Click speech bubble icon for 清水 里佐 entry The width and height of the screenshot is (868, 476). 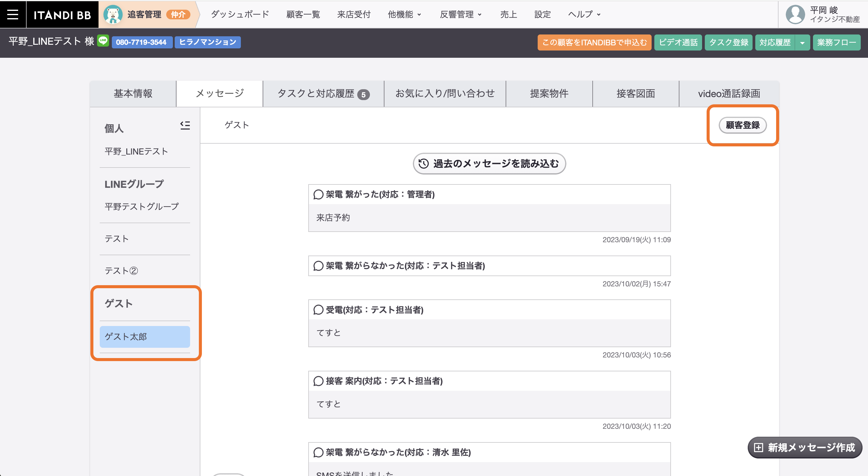(x=318, y=452)
